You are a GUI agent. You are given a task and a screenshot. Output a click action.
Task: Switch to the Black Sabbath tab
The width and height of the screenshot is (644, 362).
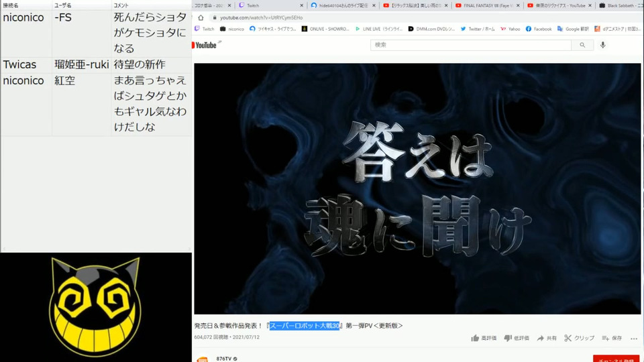point(620,5)
